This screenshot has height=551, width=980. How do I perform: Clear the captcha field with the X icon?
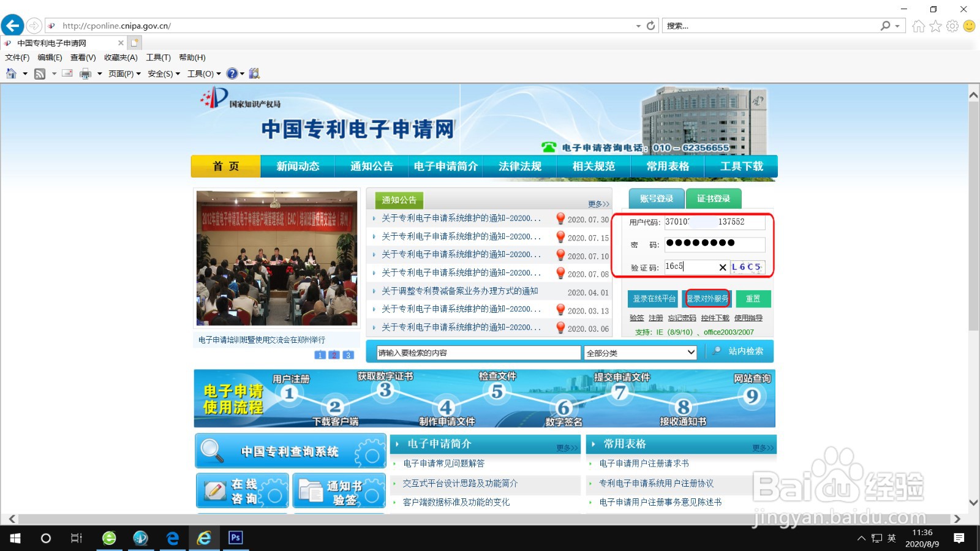(723, 267)
